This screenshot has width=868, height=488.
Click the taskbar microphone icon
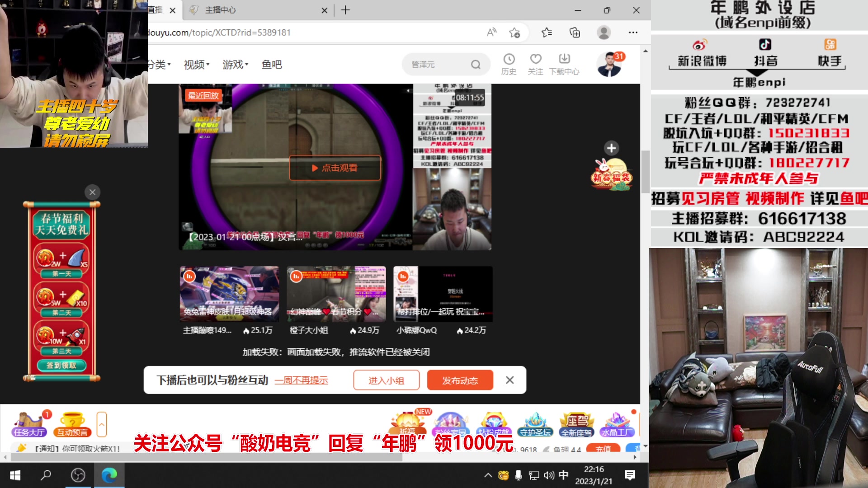(x=519, y=475)
